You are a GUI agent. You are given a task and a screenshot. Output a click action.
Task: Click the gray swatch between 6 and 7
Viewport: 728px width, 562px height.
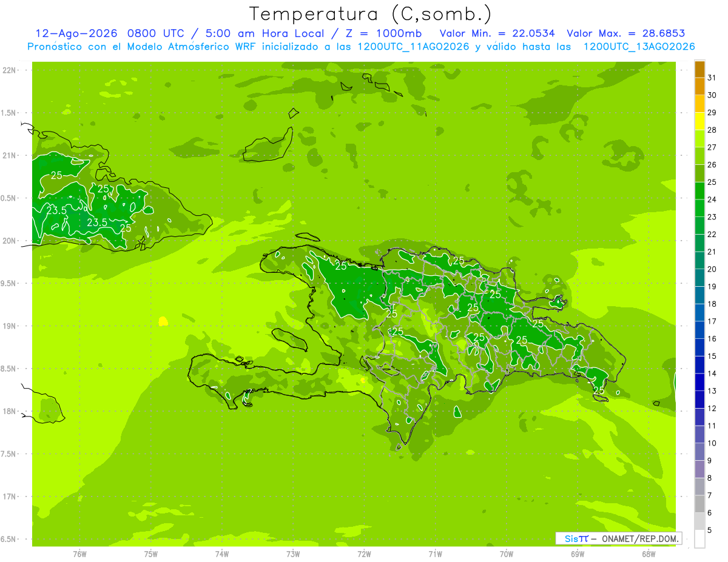[x=699, y=504]
